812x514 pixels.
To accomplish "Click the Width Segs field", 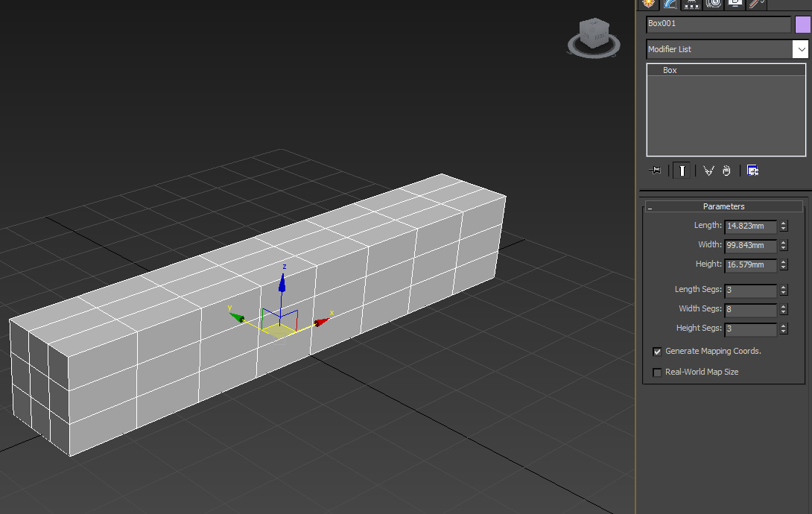I will [750, 310].
